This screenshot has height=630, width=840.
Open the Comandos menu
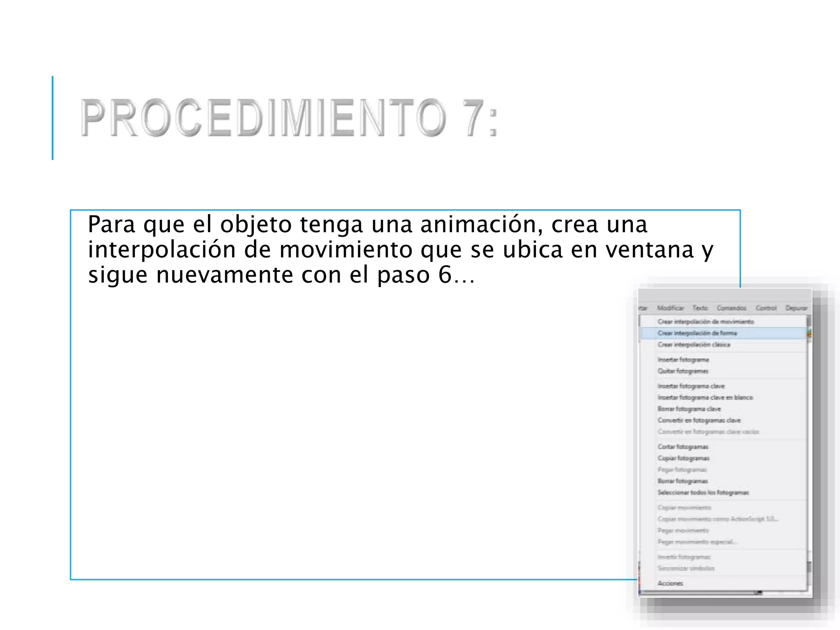[731, 308]
